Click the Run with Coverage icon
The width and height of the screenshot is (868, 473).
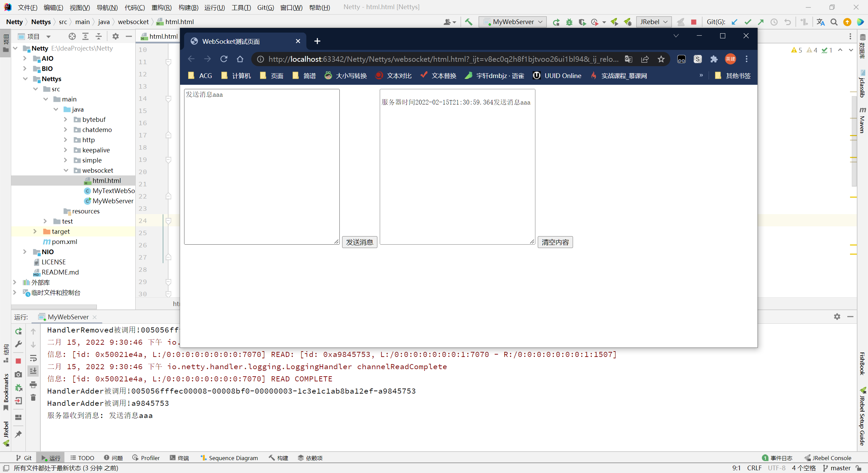(582, 22)
